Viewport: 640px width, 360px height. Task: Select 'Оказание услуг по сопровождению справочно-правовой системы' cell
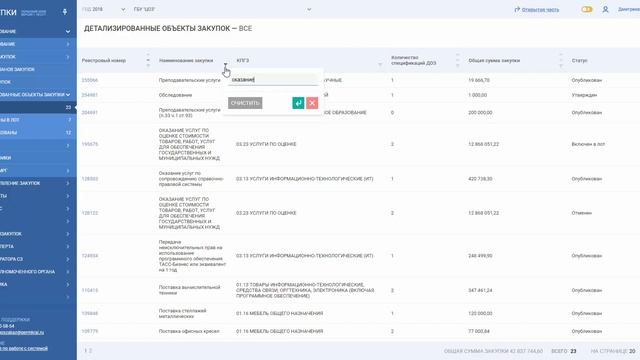[x=191, y=179]
